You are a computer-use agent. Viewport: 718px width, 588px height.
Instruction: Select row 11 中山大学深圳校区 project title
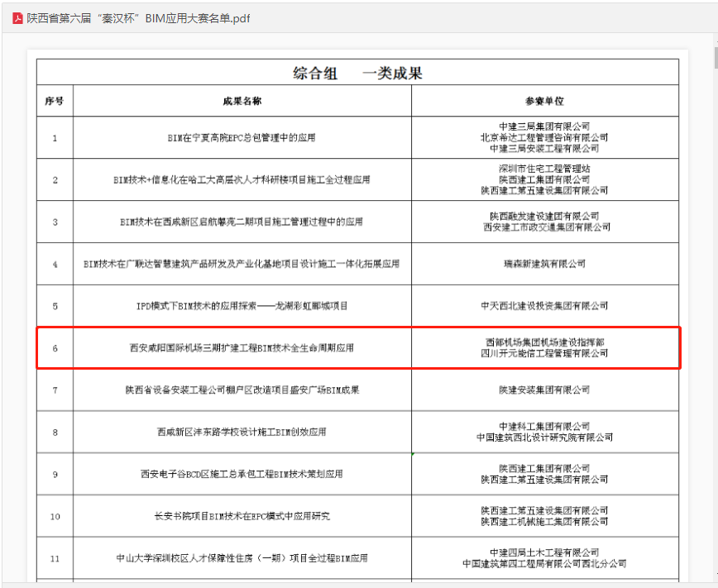point(242,558)
